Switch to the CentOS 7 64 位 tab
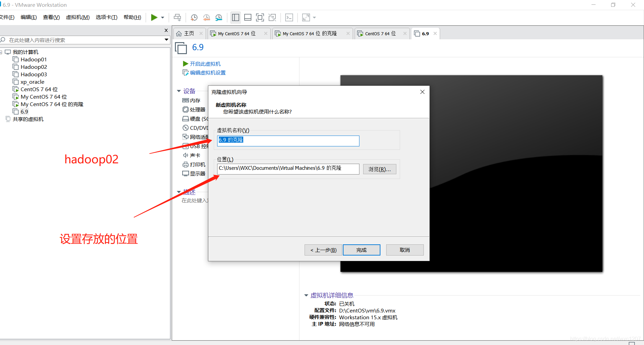 tap(380, 34)
